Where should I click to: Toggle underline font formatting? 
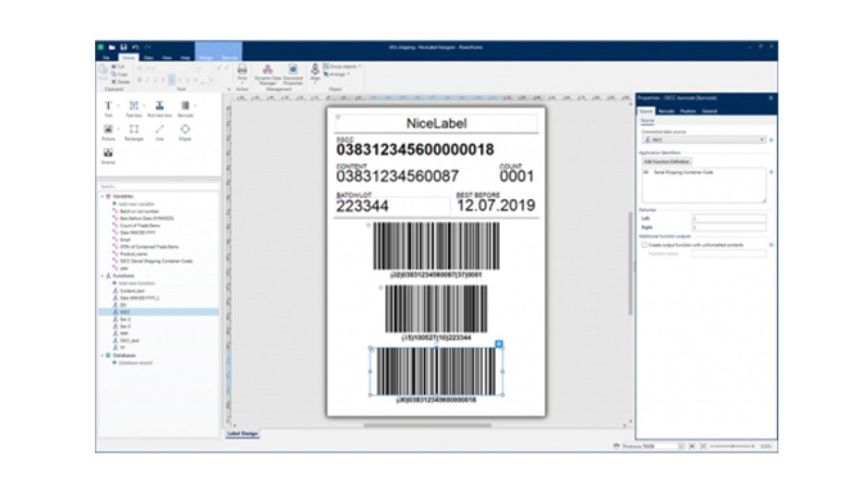click(x=155, y=79)
